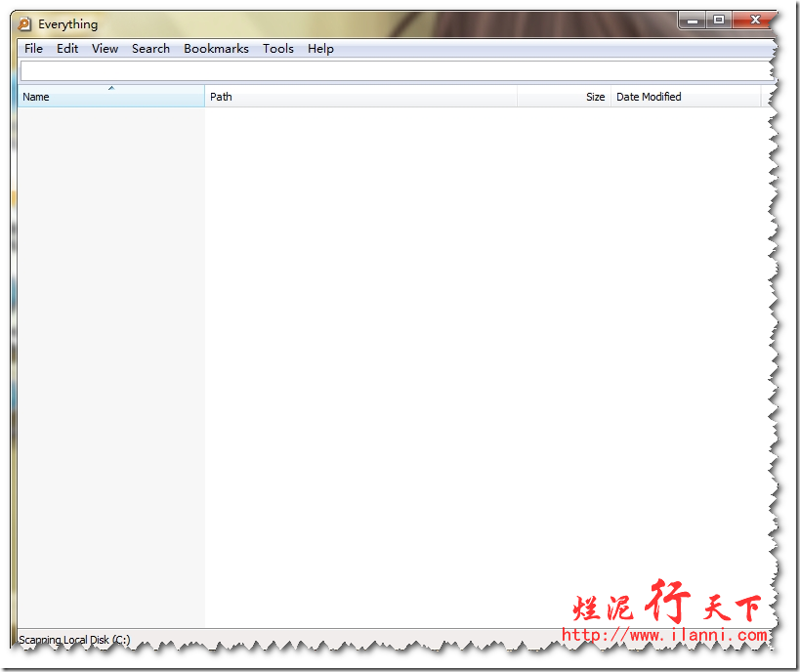800x672 pixels.
Task: Open the Edit menu
Action: [x=67, y=49]
